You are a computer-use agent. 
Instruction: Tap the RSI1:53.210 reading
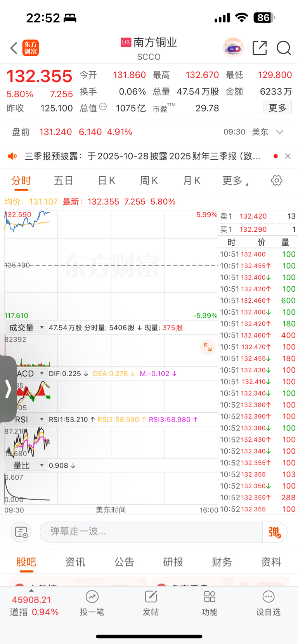(72, 420)
